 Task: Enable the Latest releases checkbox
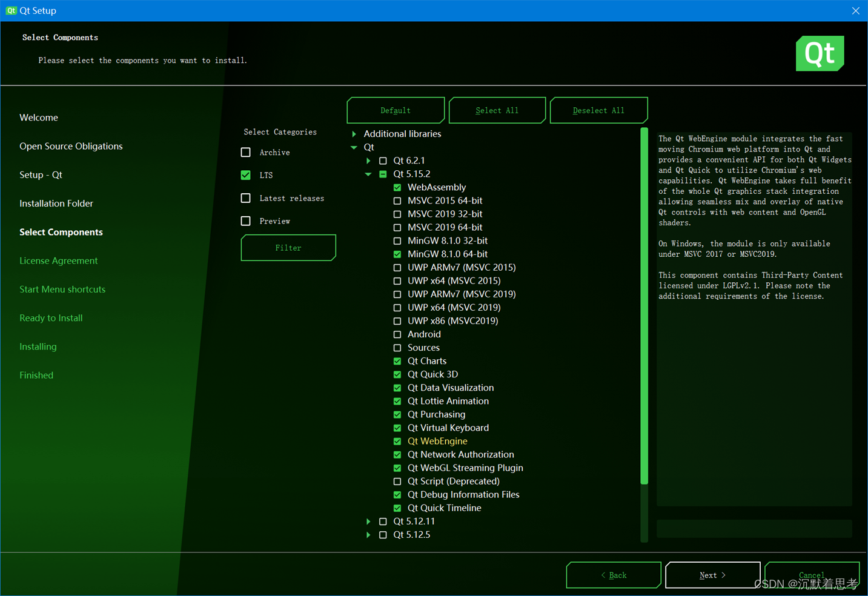(245, 198)
